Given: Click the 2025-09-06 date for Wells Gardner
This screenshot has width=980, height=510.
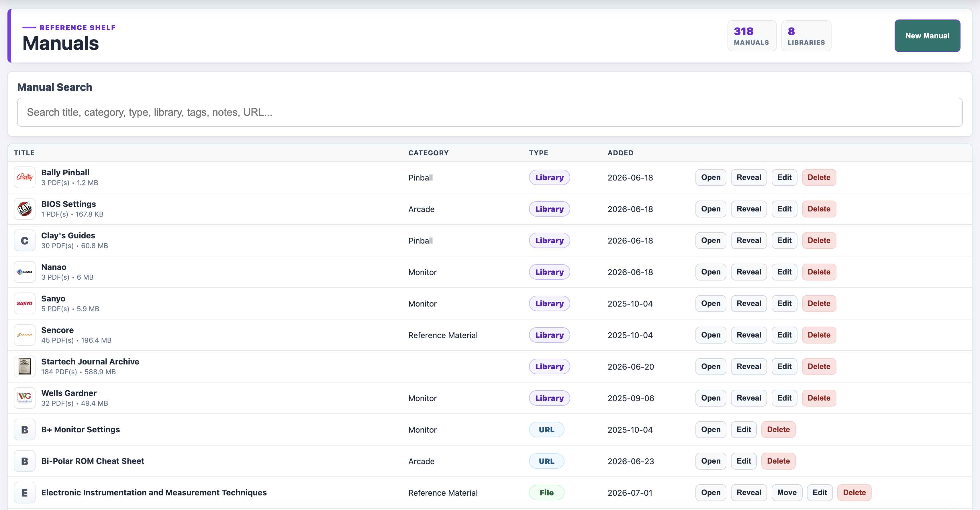Looking at the screenshot, I should click(x=631, y=399).
